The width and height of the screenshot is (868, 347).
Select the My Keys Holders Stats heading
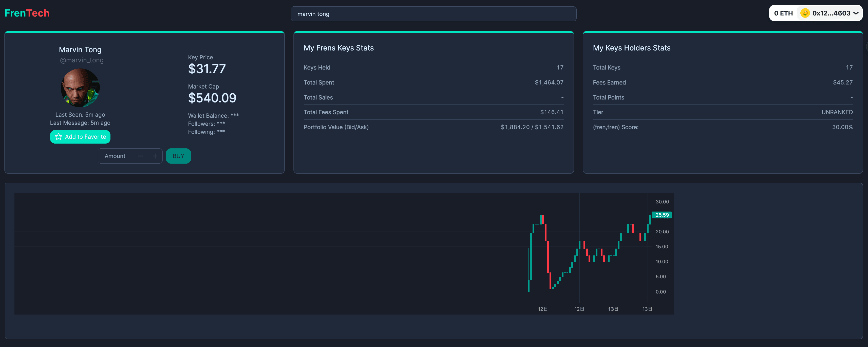tap(631, 48)
